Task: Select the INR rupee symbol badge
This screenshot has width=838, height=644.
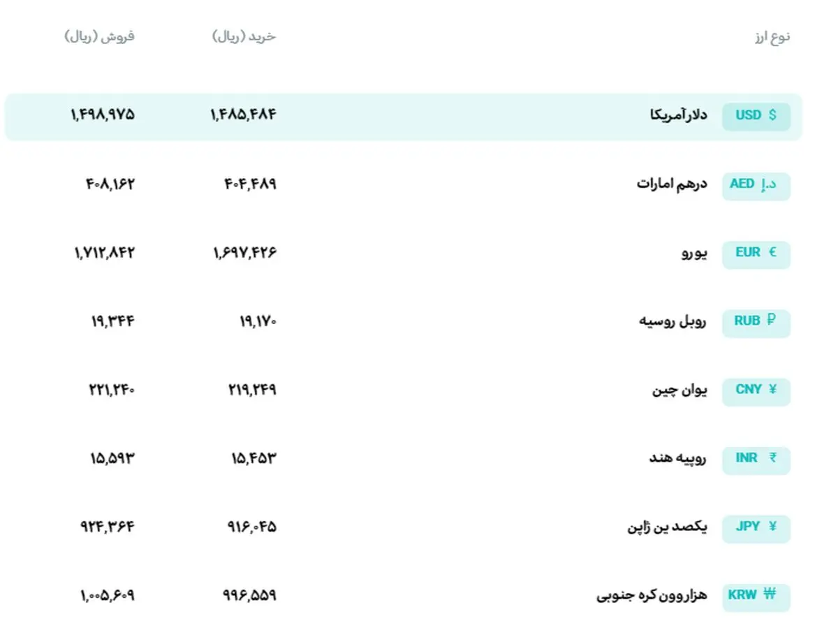Action: 756,459
